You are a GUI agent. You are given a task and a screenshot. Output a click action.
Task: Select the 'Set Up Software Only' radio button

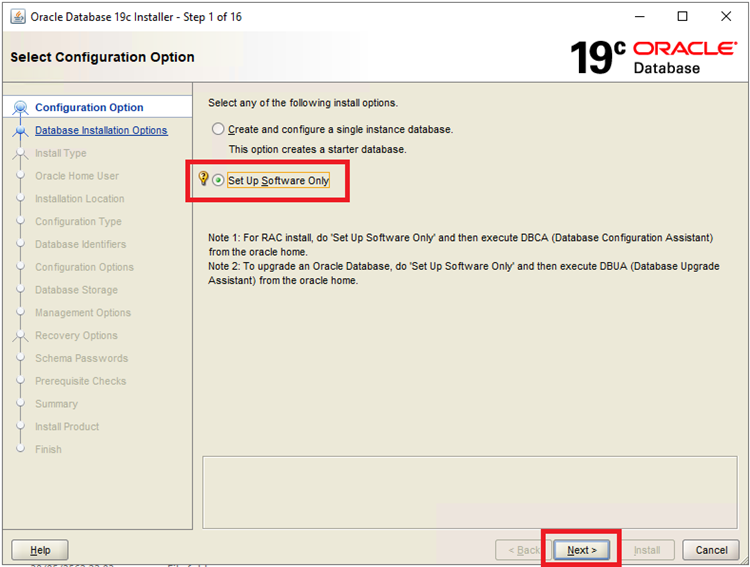click(x=218, y=180)
